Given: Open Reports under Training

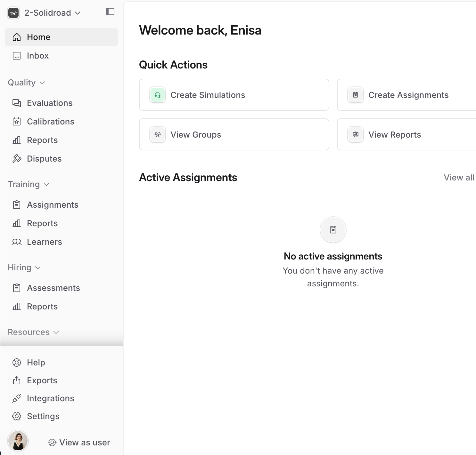Looking at the screenshot, I should pyautogui.click(x=62, y=223).
